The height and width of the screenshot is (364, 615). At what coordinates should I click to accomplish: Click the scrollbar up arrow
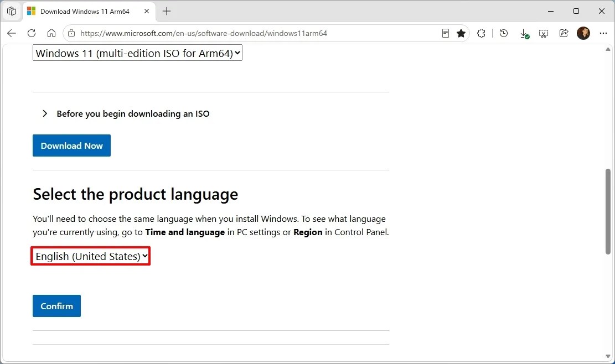tap(608, 49)
